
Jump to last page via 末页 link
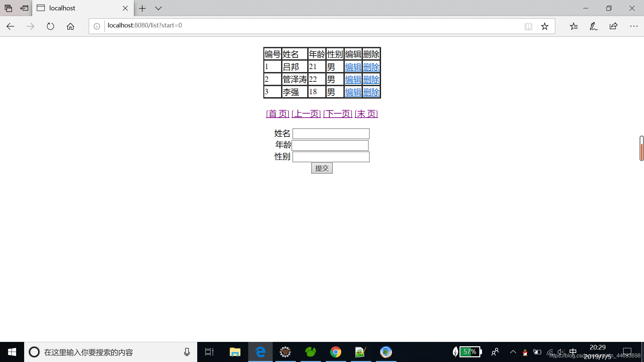pos(366,114)
